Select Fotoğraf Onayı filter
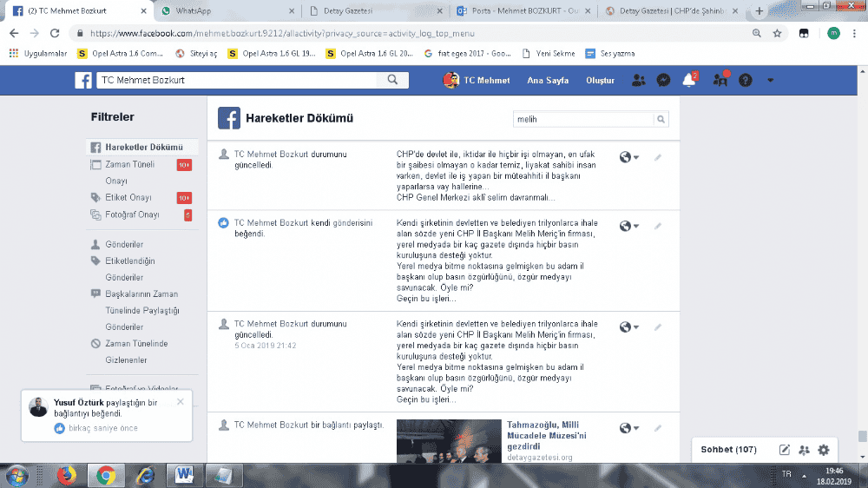Viewport: 868px width, 488px height. 141,214
